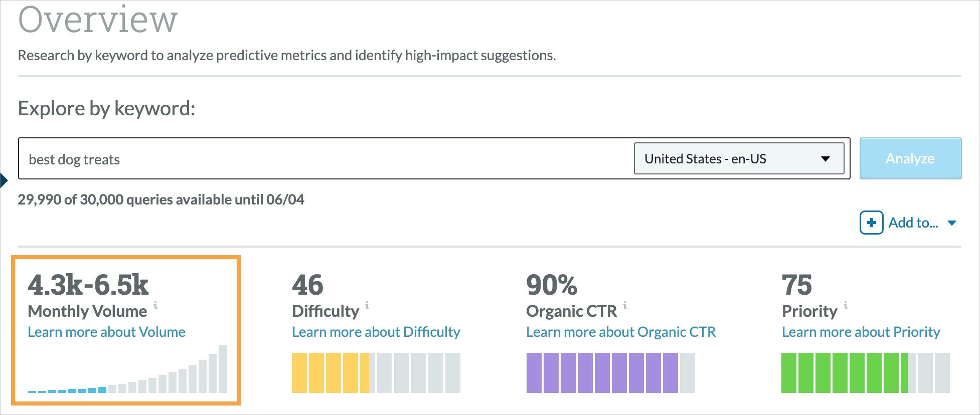Screen dimensions: 980x415
Task: Open the "Learn more about Difficulty" link
Action: click(x=376, y=331)
